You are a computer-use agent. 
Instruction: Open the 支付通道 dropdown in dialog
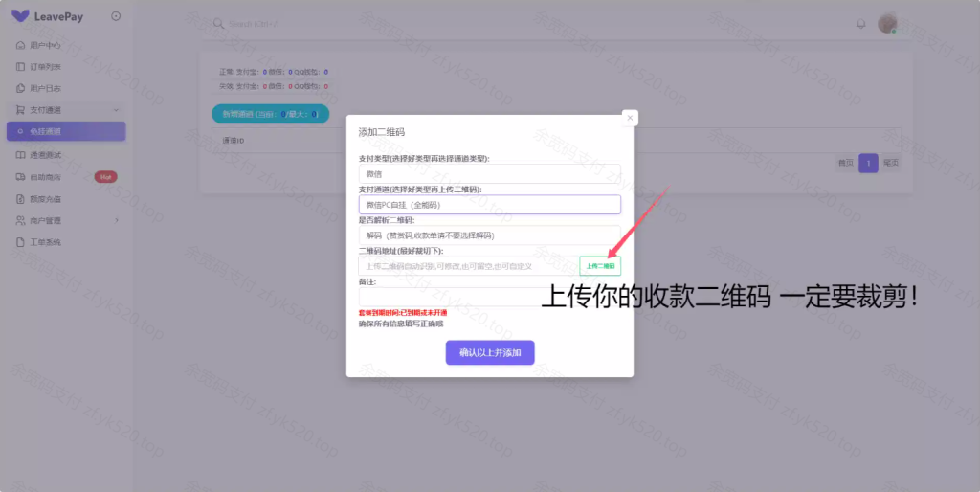pos(489,205)
